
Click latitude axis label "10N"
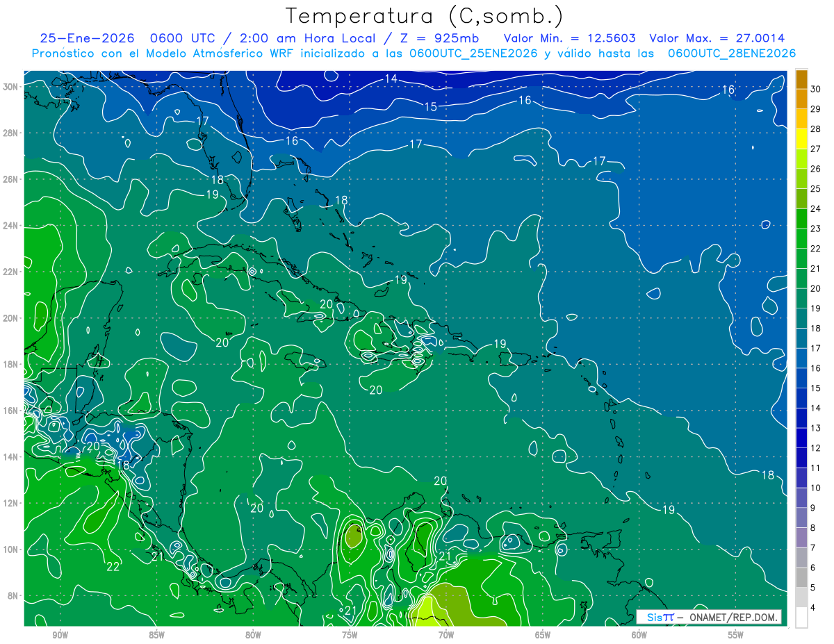11,550
